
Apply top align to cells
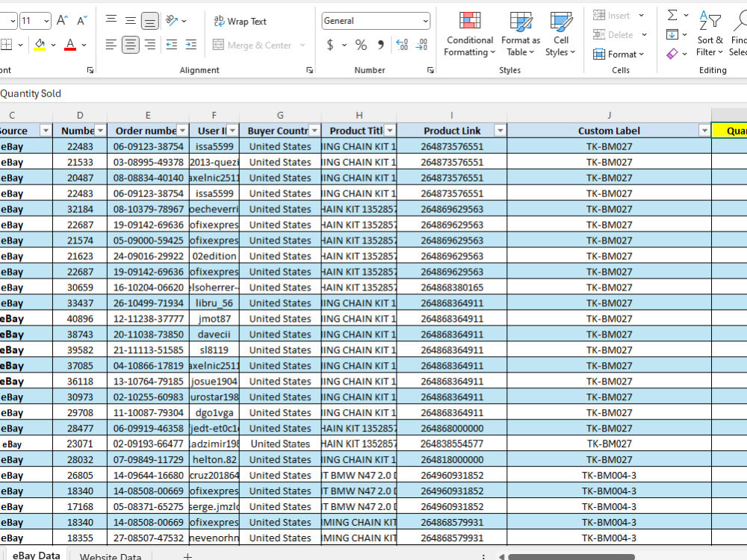point(111,20)
